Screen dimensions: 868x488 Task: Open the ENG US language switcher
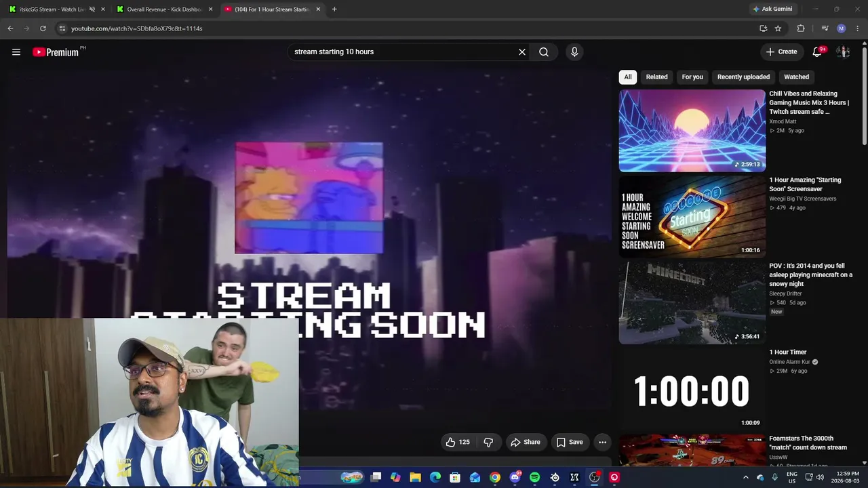tap(791, 477)
